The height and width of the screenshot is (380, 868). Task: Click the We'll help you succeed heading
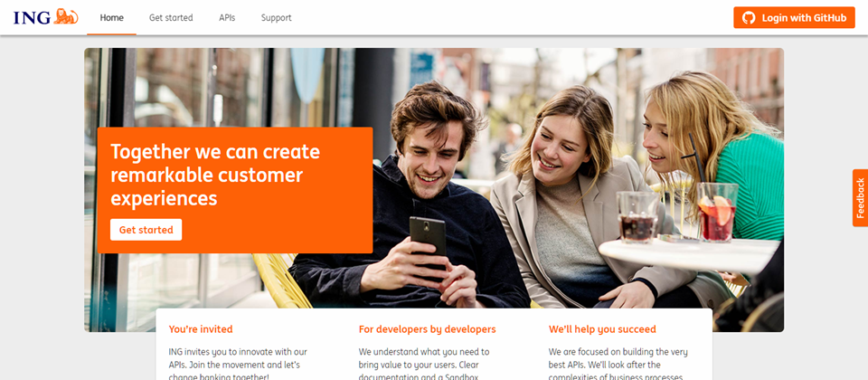[x=602, y=329]
